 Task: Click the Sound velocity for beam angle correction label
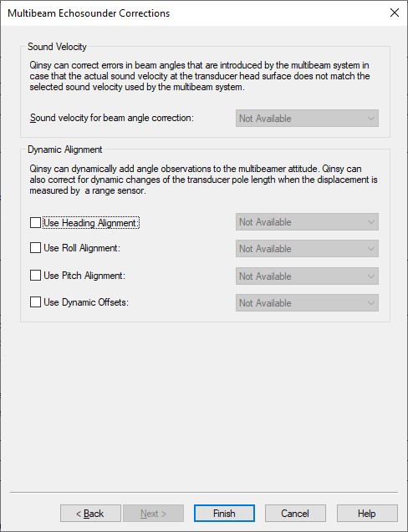pyautogui.click(x=112, y=118)
